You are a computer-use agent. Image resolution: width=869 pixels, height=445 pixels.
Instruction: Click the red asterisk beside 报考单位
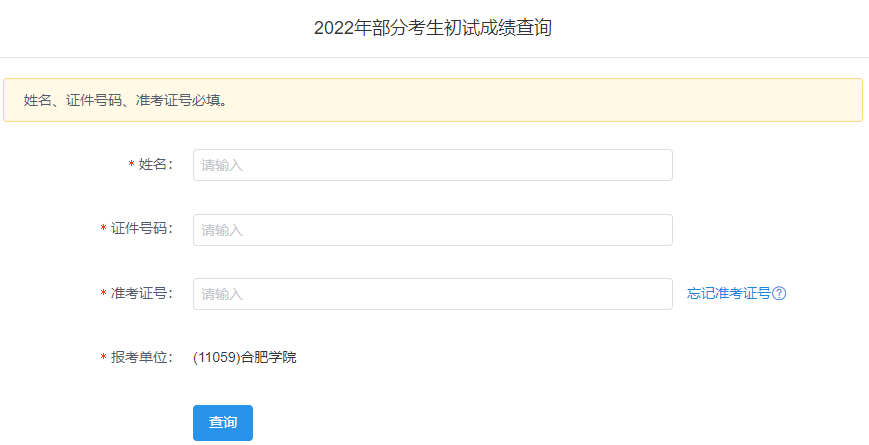[x=103, y=359]
